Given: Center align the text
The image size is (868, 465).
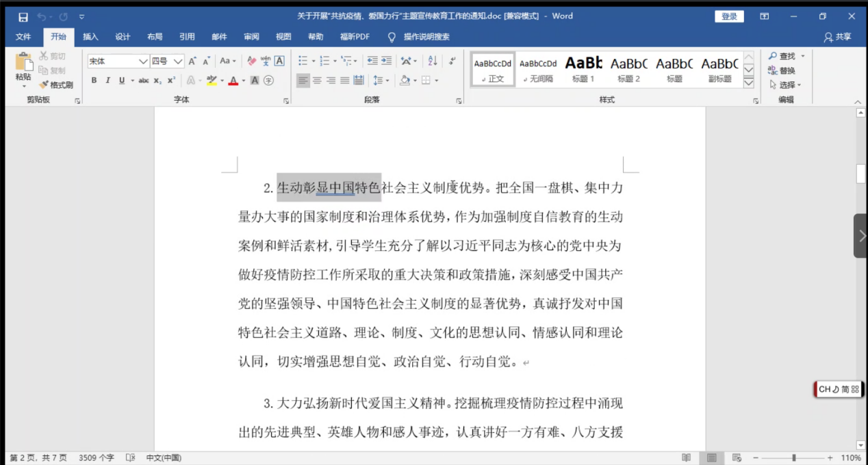Looking at the screenshot, I should point(317,80).
